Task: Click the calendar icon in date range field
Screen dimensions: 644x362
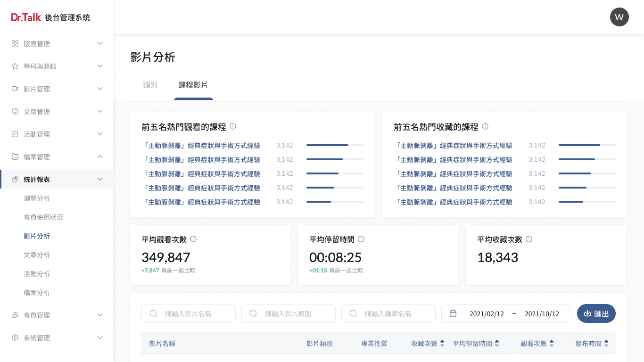Action: pyautogui.click(x=453, y=313)
